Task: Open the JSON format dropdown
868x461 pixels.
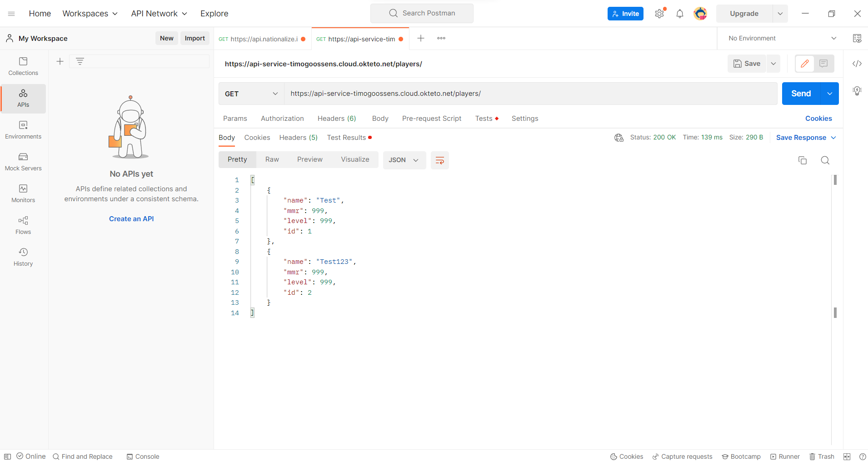Action: click(x=404, y=160)
